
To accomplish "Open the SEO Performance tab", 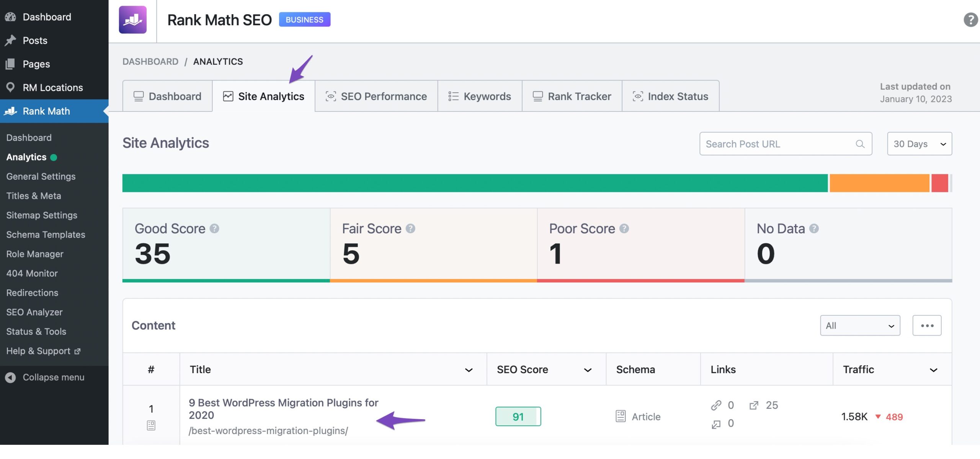I will coord(376,96).
